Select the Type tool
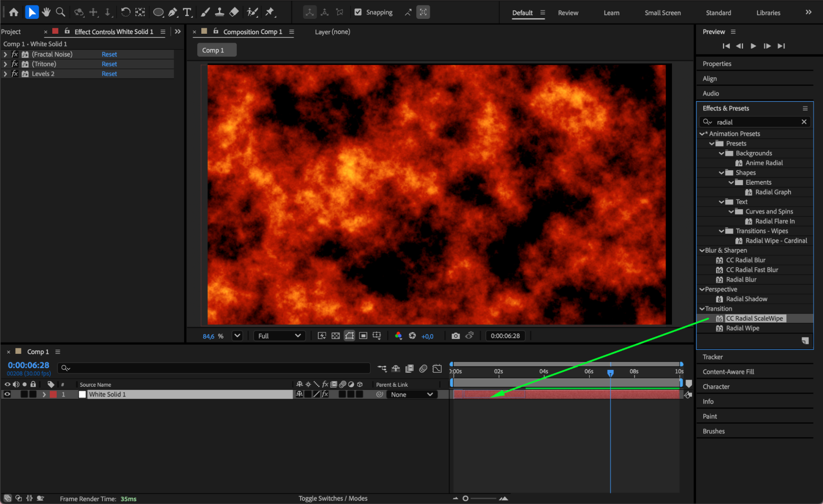The height and width of the screenshot is (504, 823). (187, 12)
